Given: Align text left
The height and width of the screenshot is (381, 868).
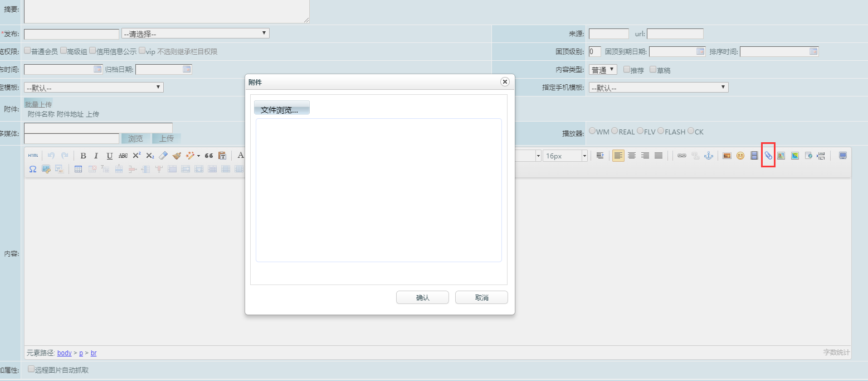Looking at the screenshot, I should pos(618,156).
